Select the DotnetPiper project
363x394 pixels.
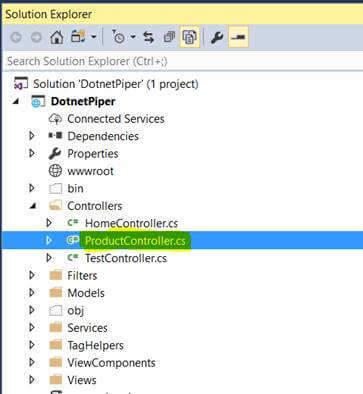pyautogui.click(x=83, y=101)
